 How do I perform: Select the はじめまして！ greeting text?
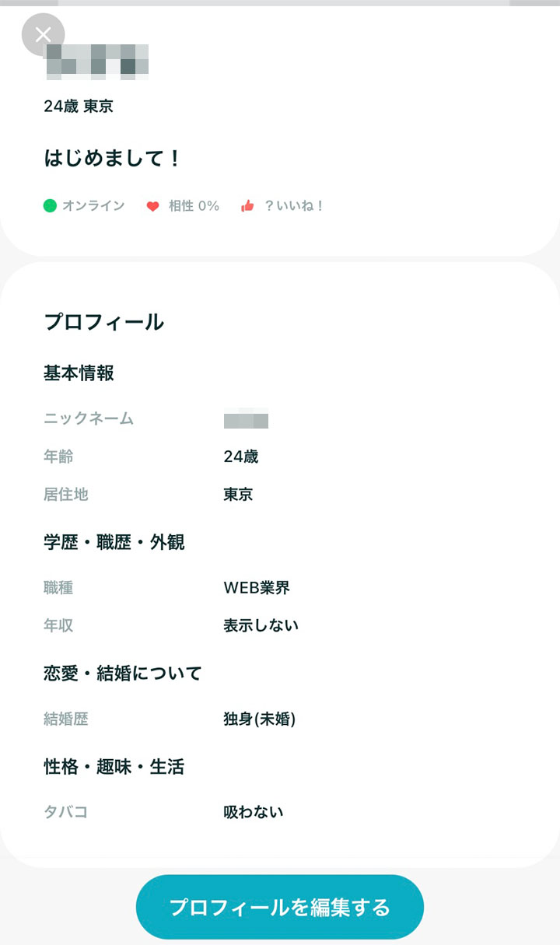coord(112,159)
